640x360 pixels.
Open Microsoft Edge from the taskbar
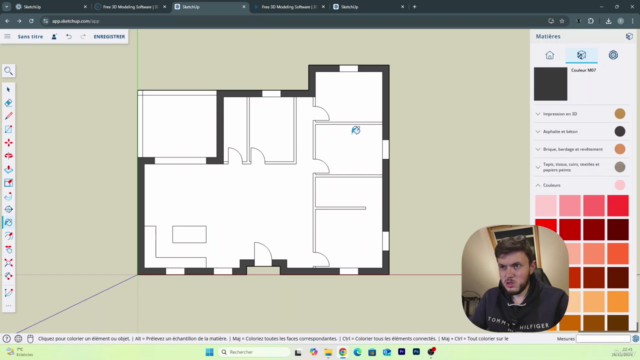358,352
